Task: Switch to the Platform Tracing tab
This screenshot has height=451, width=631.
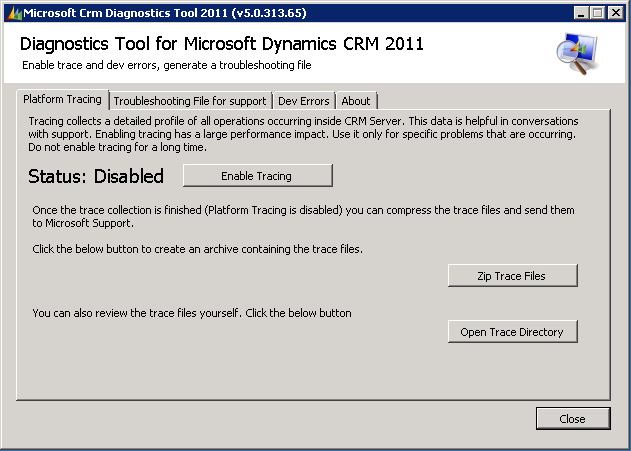Action: (x=62, y=99)
